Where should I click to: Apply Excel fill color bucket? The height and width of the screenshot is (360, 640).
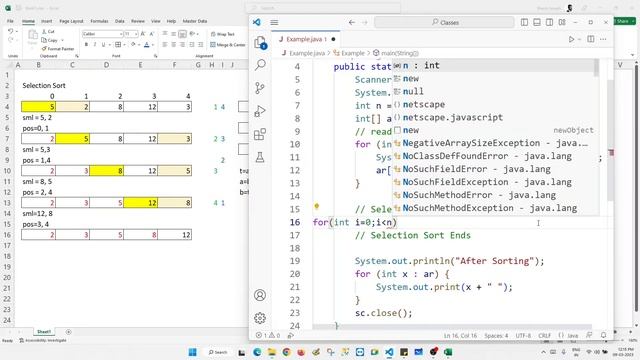pyautogui.click(x=133, y=44)
